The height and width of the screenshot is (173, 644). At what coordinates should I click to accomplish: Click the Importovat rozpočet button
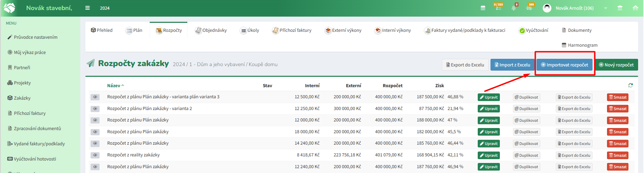(x=564, y=65)
